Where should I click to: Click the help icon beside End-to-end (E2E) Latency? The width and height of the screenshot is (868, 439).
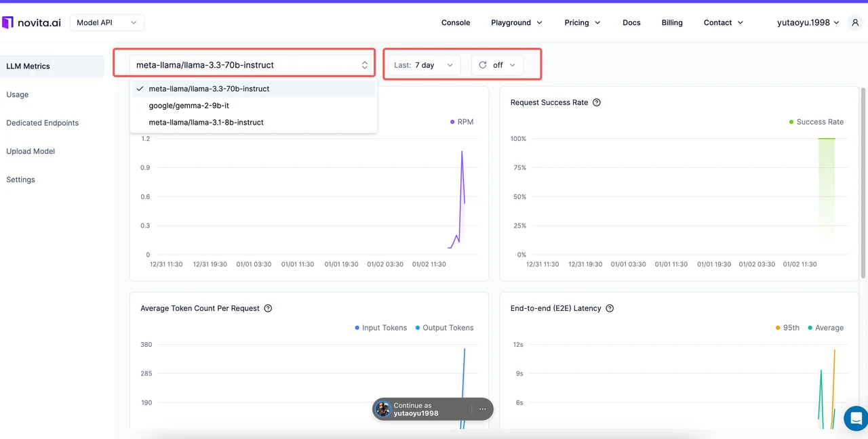point(610,308)
